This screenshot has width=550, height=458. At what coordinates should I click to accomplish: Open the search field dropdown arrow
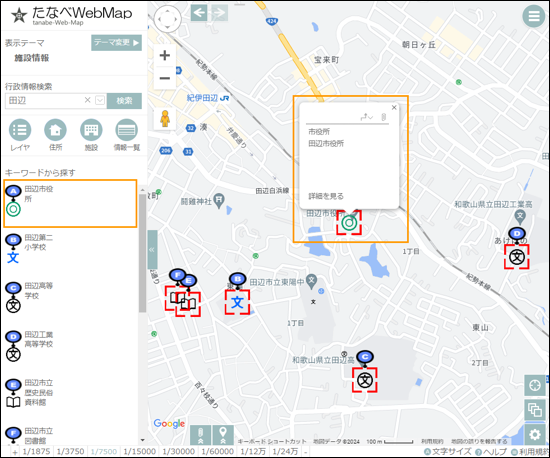[x=100, y=101]
